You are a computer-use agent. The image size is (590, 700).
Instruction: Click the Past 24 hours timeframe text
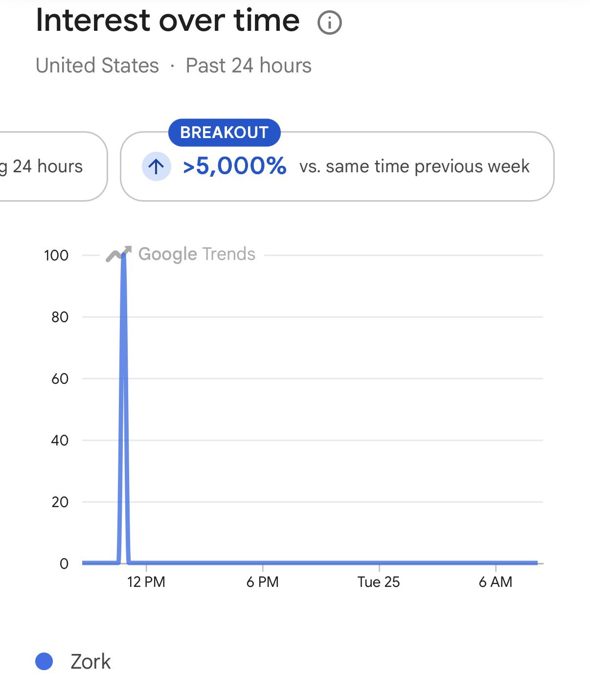[249, 66]
